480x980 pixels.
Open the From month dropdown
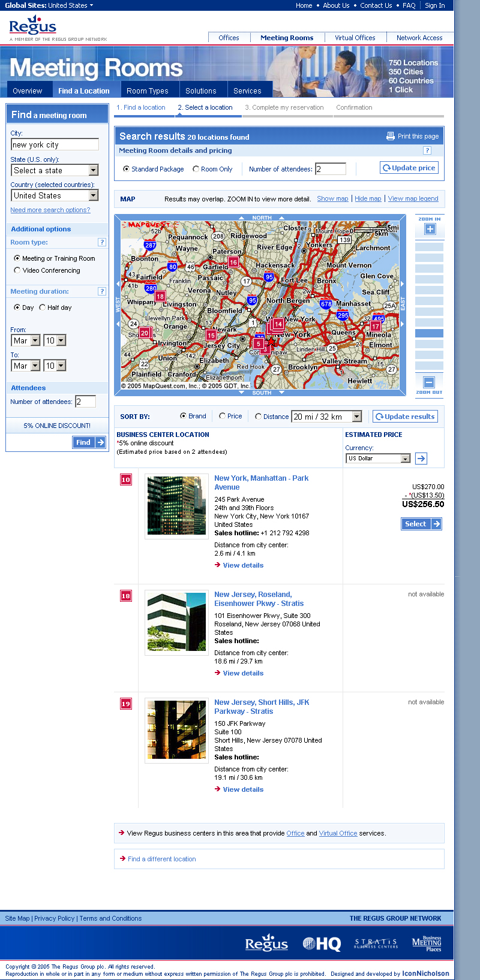[x=26, y=340]
